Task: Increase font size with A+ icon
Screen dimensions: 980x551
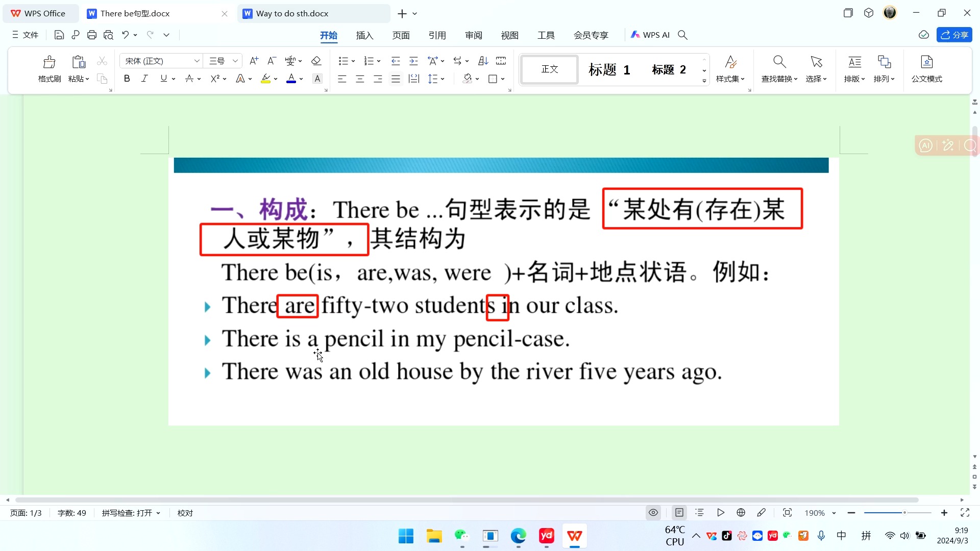Action: point(254,61)
